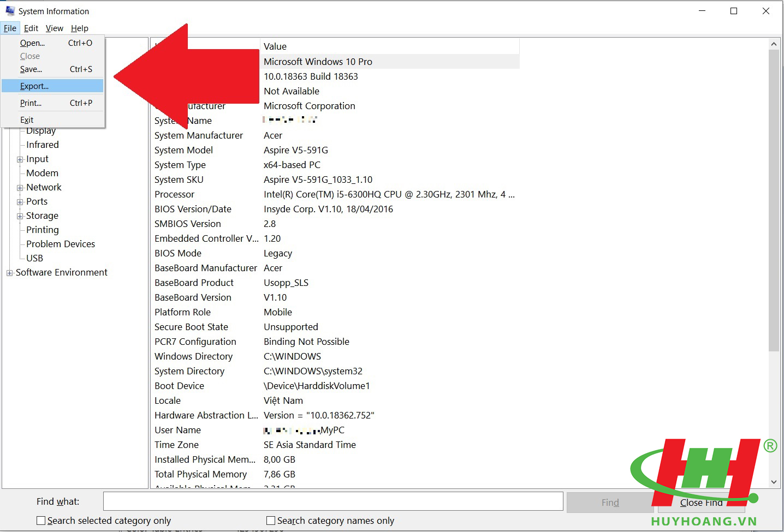Click the Total Physical Memory row
Screen dimensions: 784x532
pyautogui.click(x=335, y=474)
